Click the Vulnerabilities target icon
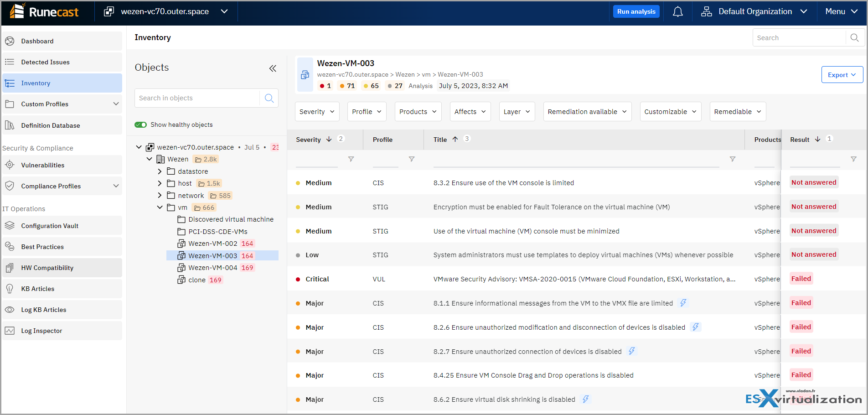This screenshot has width=868, height=415. pos(10,165)
